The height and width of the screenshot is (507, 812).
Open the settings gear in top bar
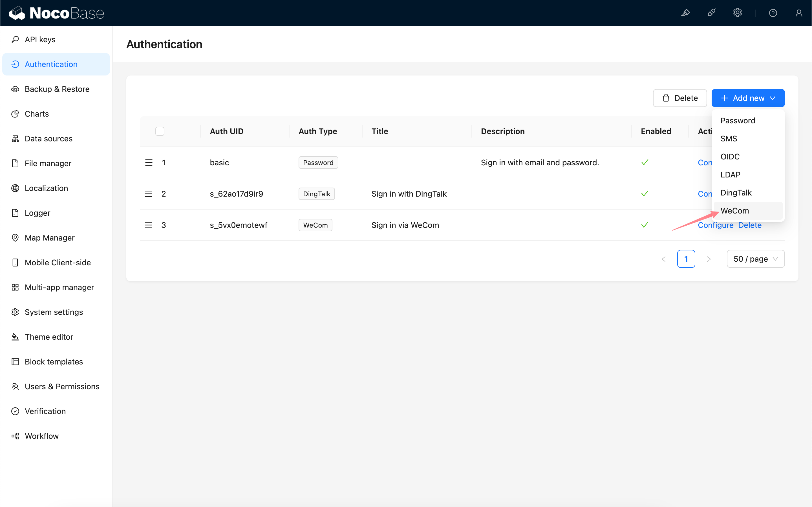click(x=737, y=13)
